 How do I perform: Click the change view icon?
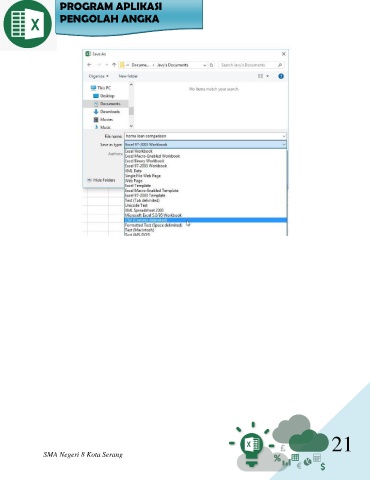(260, 76)
